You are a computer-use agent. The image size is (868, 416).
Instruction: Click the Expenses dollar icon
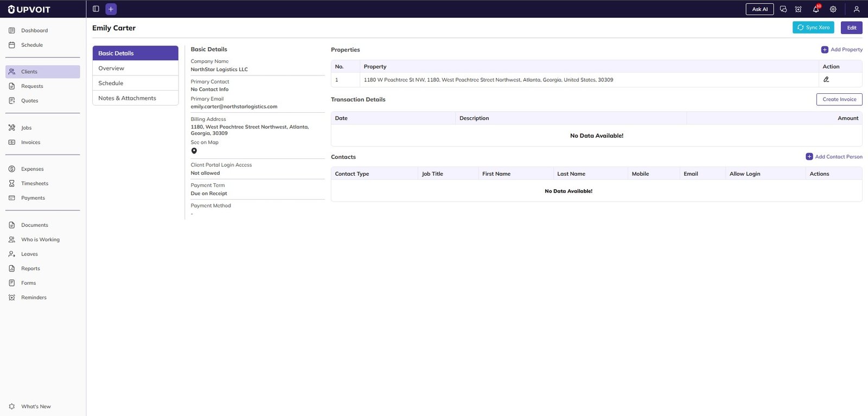point(12,169)
